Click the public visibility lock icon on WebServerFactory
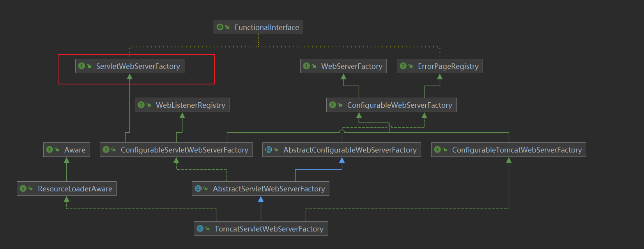 pyautogui.click(x=314, y=66)
